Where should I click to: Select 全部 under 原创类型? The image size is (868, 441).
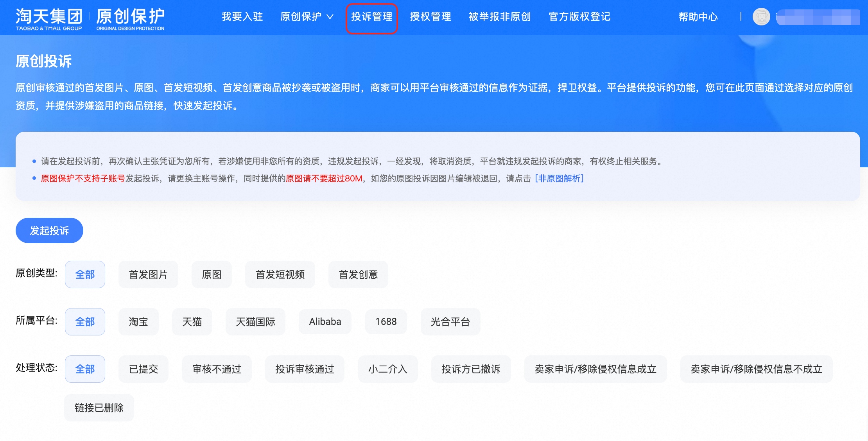(x=85, y=274)
